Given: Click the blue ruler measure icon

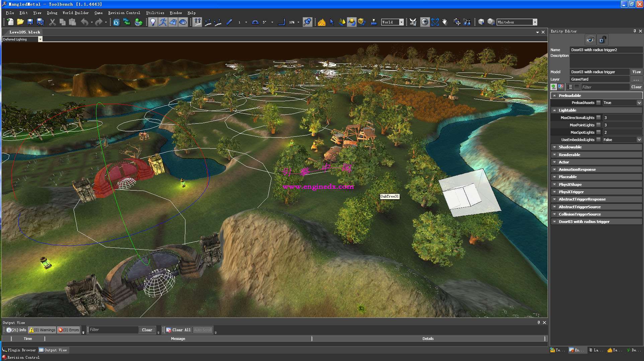Looking at the screenshot, I should 229,22.
